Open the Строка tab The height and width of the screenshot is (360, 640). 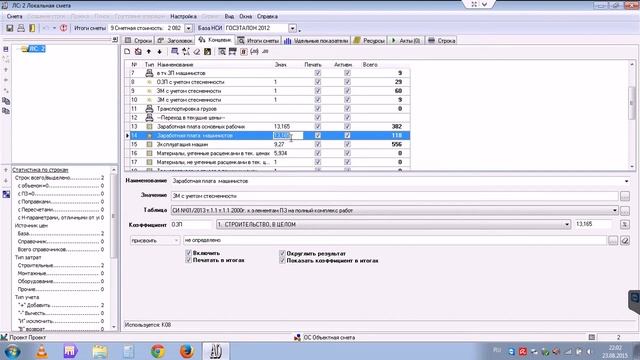click(x=442, y=40)
